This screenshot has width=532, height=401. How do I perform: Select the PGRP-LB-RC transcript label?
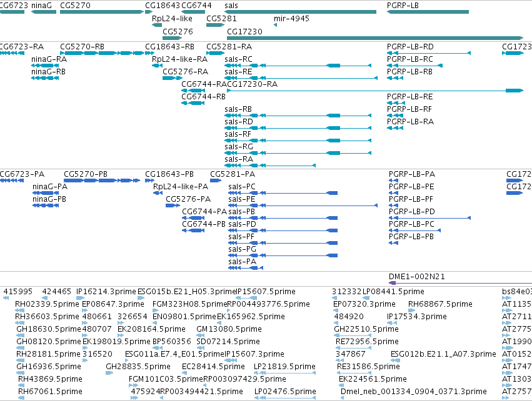(410, 59)
